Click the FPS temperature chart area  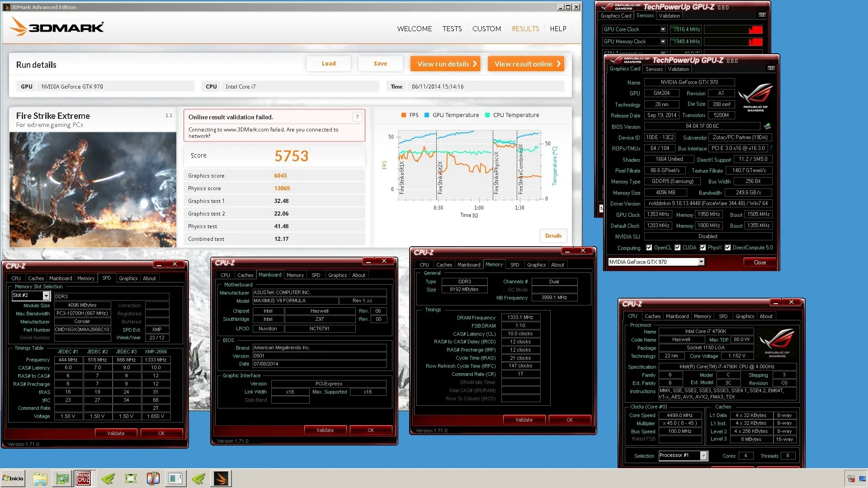coord(469,165)
